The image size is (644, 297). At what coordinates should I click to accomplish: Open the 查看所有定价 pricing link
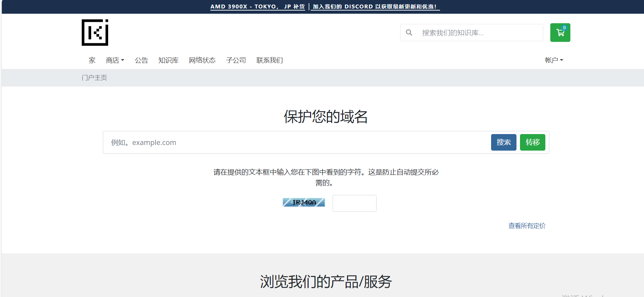pos(527,226)
